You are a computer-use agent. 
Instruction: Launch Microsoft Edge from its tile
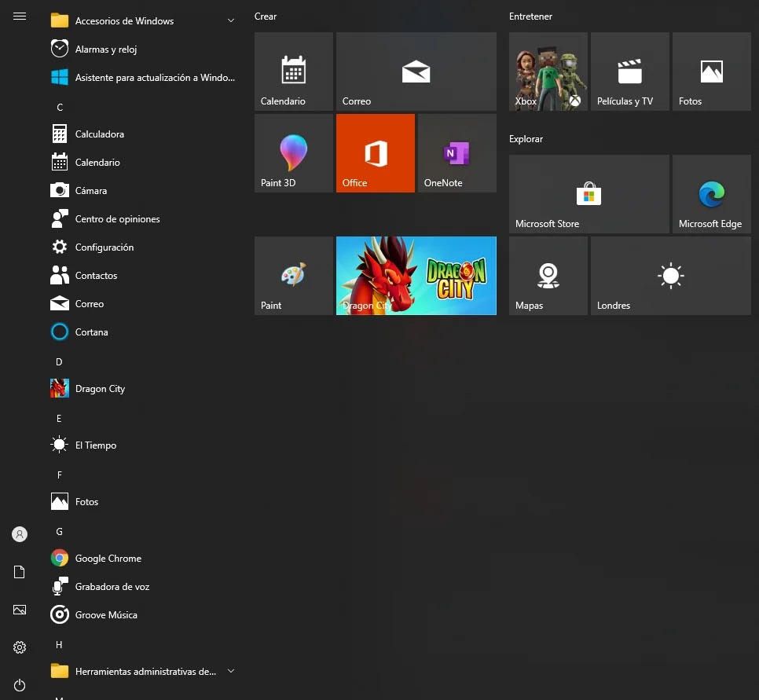[712, 194]
